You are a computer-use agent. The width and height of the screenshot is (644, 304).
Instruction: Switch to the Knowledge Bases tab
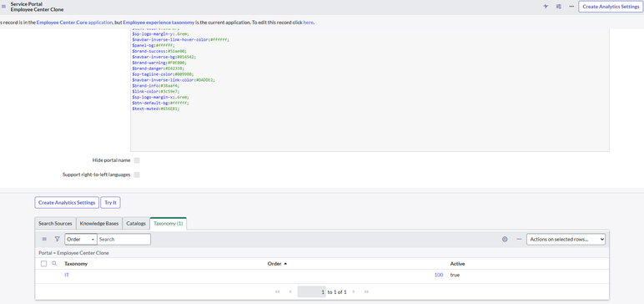click(99, 223)
